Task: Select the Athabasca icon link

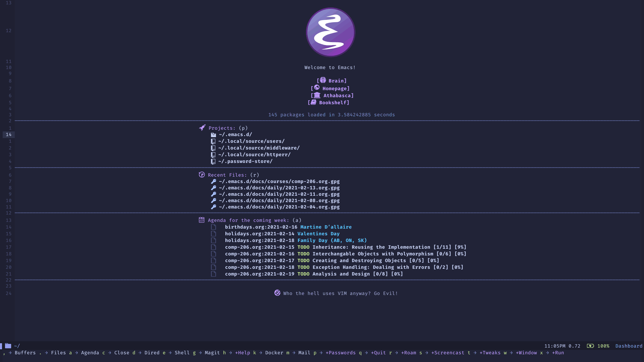Action: (316, 95)
